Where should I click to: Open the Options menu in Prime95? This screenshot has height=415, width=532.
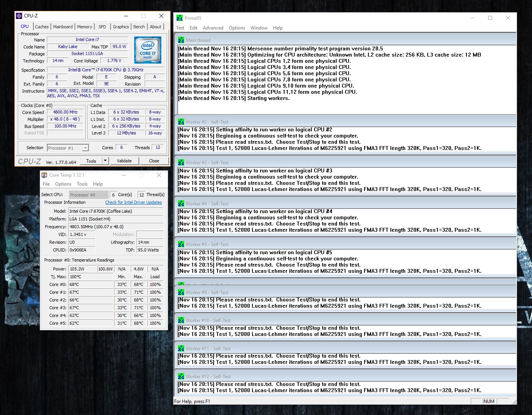coord(237,28)
